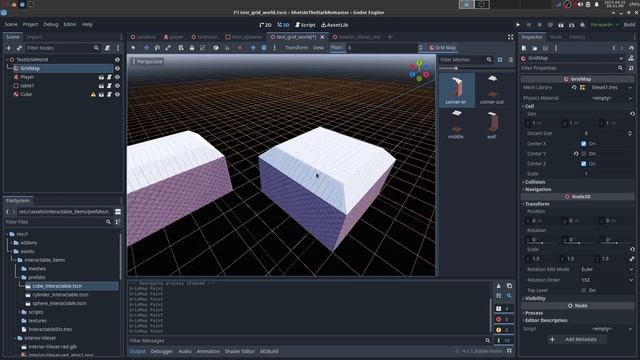Open the Grid Map toolbar menu button
The height and width of the screenshot is (360, 640).
click(x=442, y=48)
